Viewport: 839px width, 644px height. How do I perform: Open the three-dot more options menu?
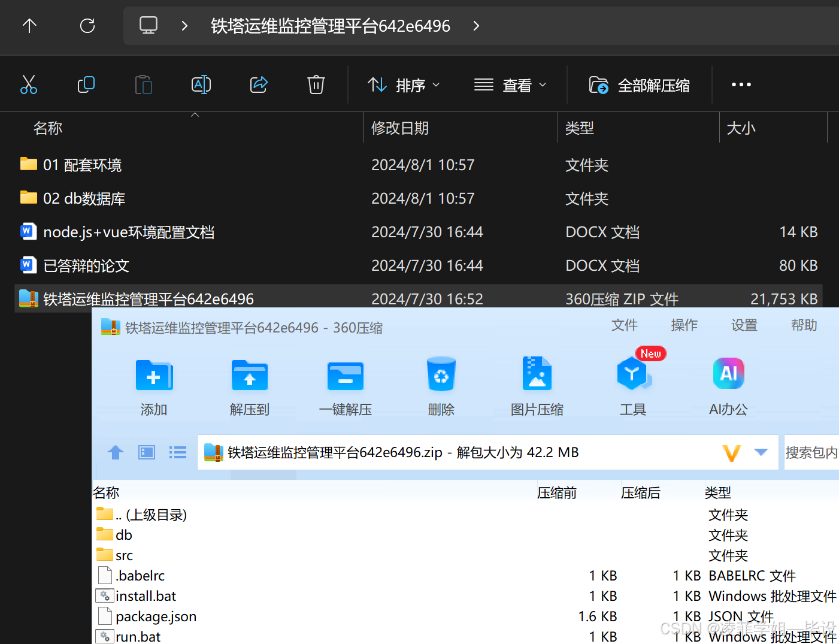pyautogui.click(x=741, y=84)
